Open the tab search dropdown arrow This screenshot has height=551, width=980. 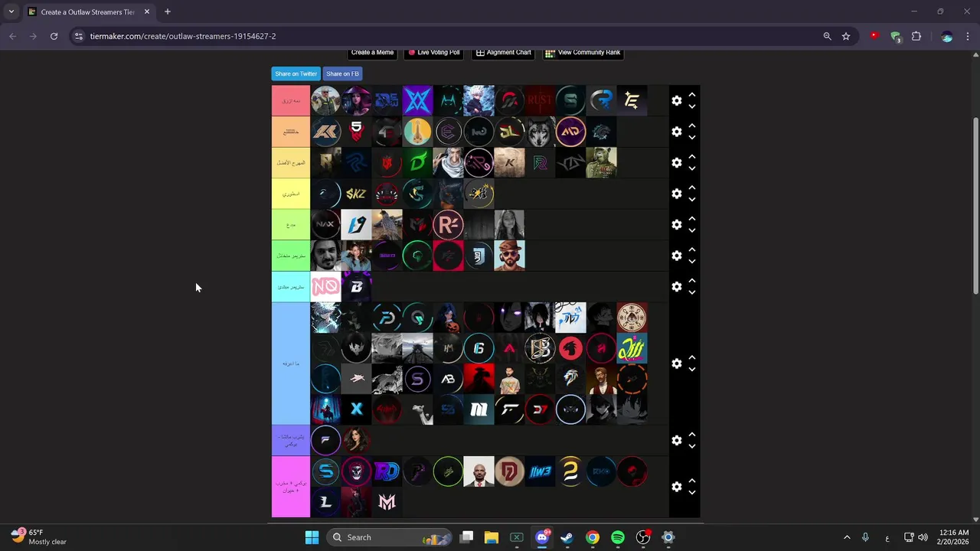tap(11, 11)
